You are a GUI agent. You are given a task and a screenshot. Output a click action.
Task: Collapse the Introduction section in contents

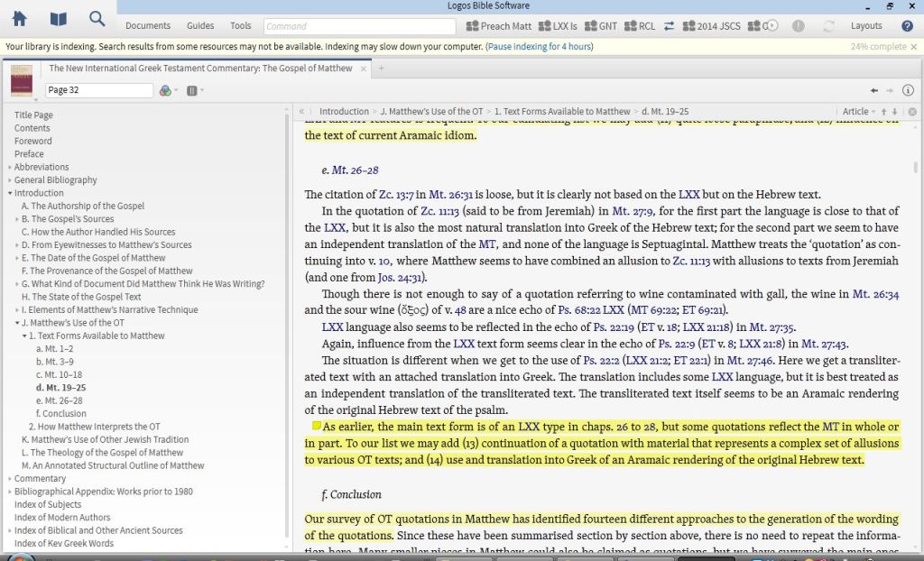(9, 192)
